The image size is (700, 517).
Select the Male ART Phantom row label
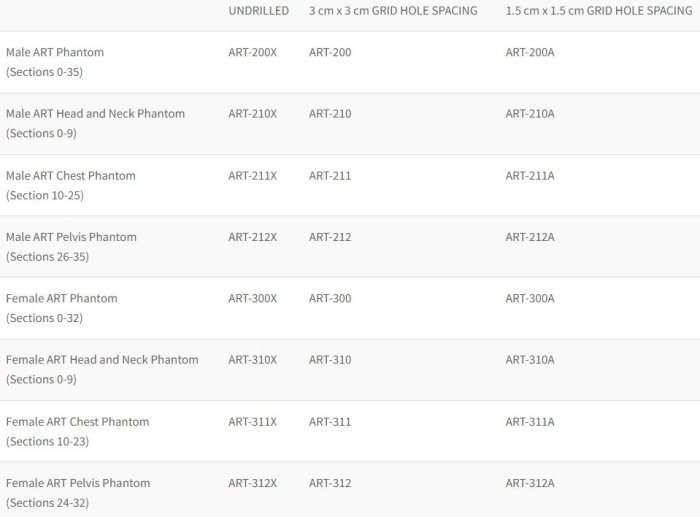tap(55, 52)
